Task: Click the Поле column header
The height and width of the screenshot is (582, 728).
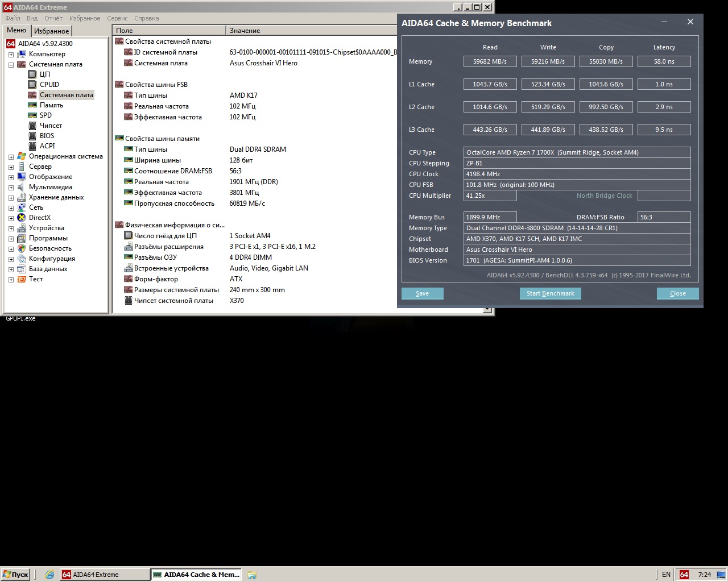Action: point(169,31)
